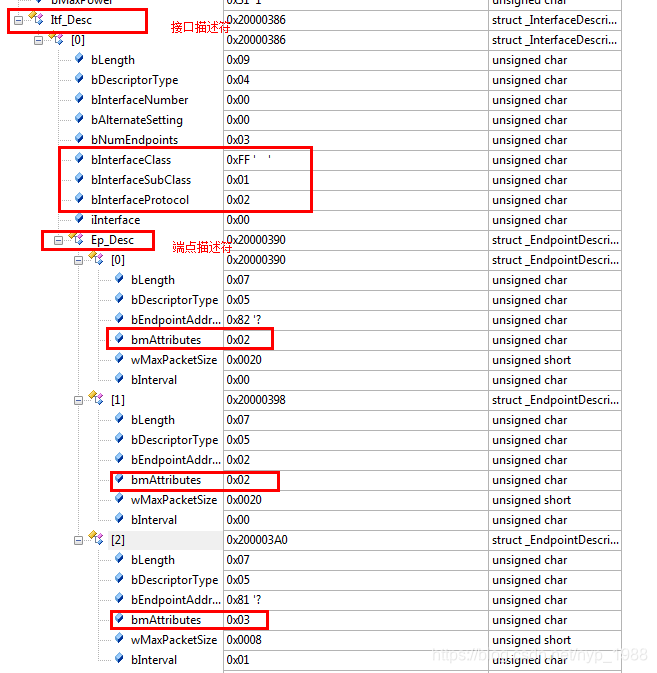Collapse the Ep_Desc tree node
Image resolution: width=657 pixels, height=673 pixels.
coord(58,240)
